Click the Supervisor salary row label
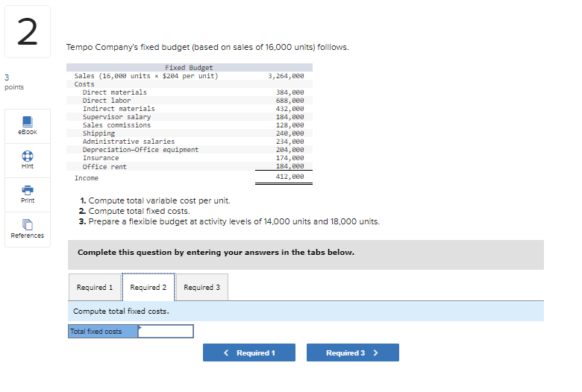 [x=116, y=117]
